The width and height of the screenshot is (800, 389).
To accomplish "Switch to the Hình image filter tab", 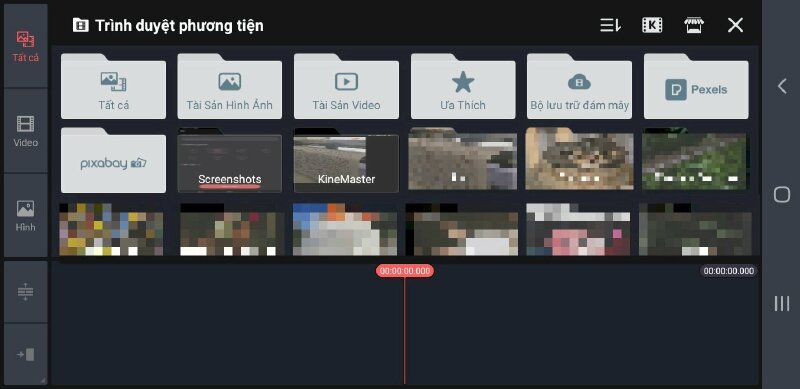I will tap(26, 215).
